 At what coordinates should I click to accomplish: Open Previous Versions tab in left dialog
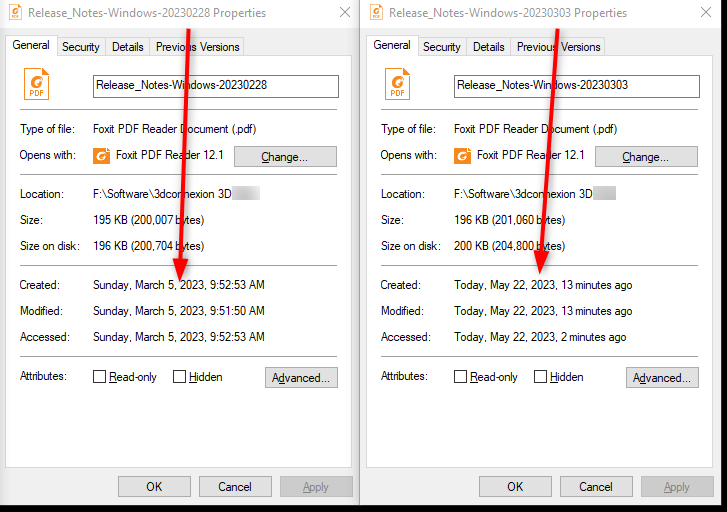tap(198, 47)
